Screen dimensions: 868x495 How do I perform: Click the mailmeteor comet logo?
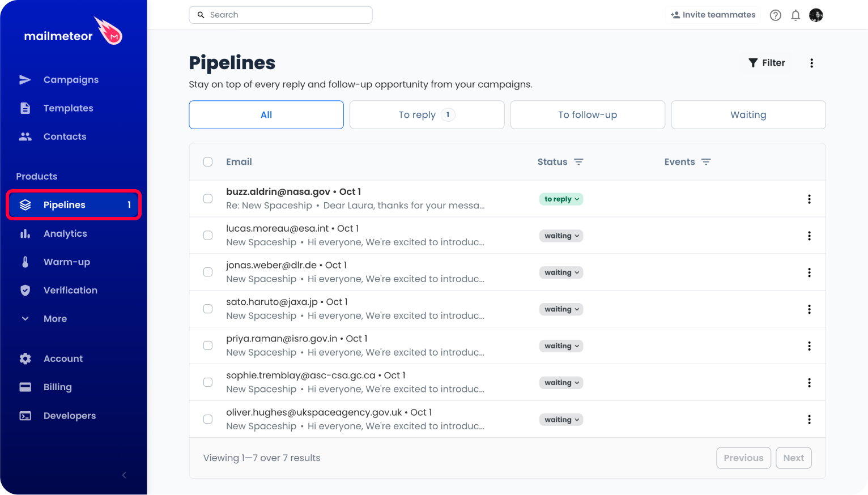108,31
